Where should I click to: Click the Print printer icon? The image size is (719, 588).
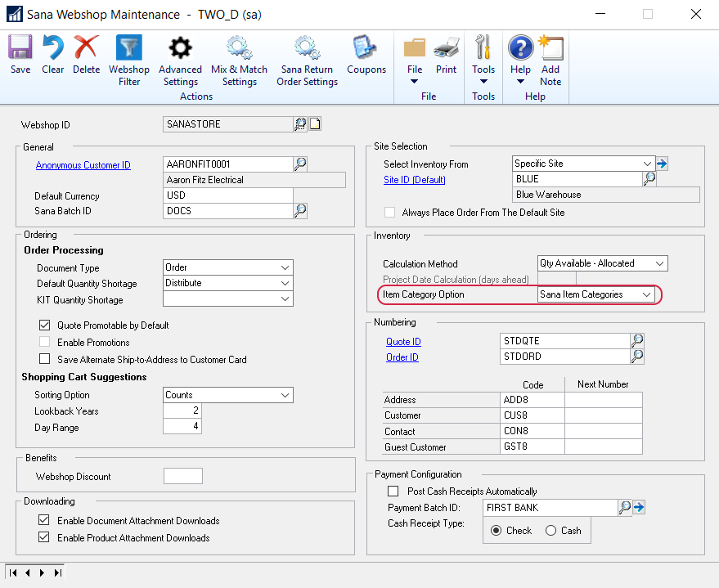[x=446, y=47]
